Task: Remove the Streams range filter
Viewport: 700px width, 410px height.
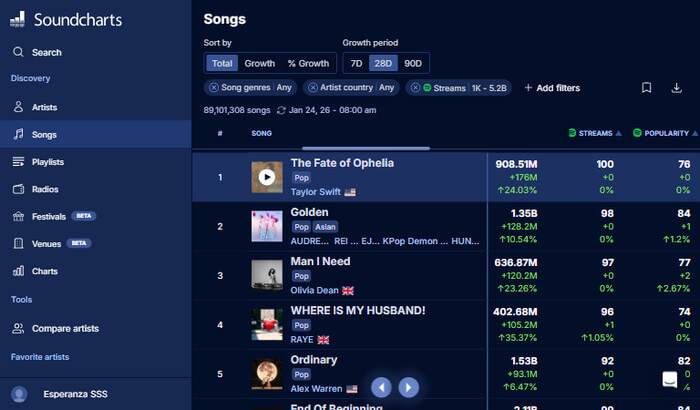Action: click(x=415, y=88)
